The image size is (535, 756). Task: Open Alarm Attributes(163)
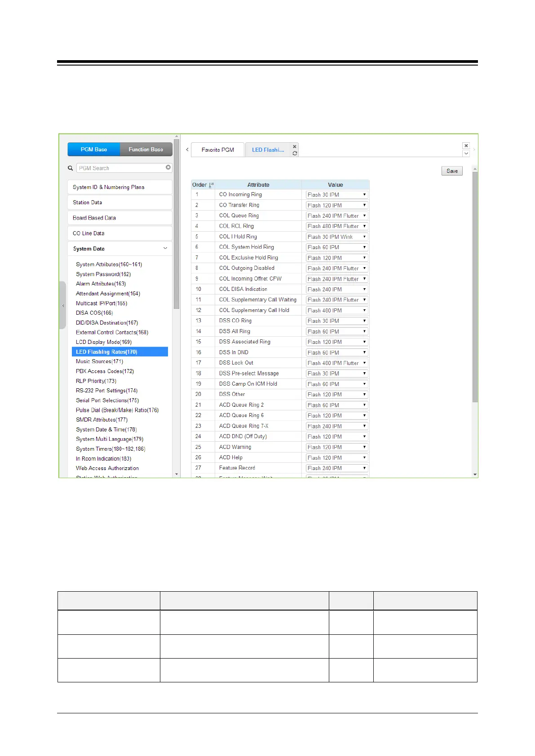coord(101,284)
